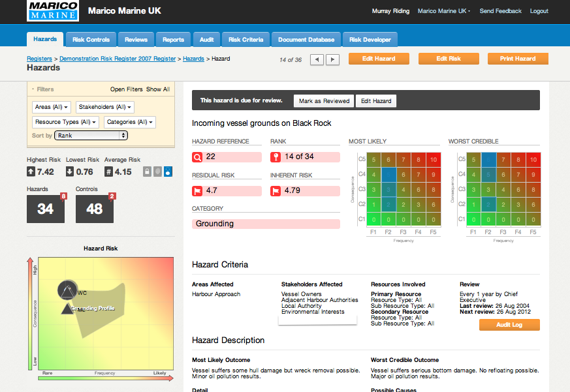Open the Areas (All) filter dropdown
This screenshot has width=570, height=392.
pyautogui.click(x=52, y=107)
